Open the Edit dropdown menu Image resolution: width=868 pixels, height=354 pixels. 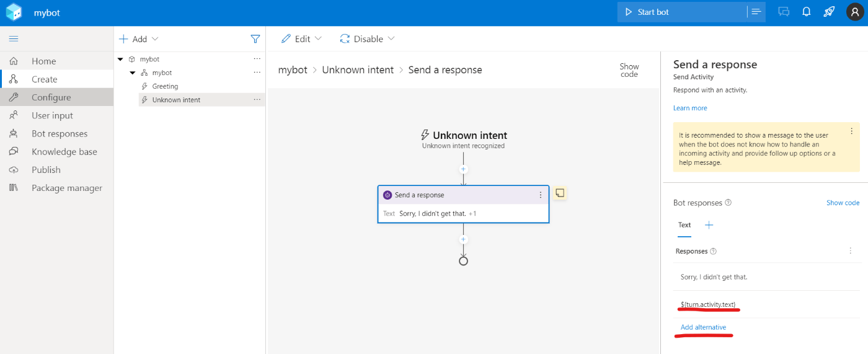tap(302, 39)
